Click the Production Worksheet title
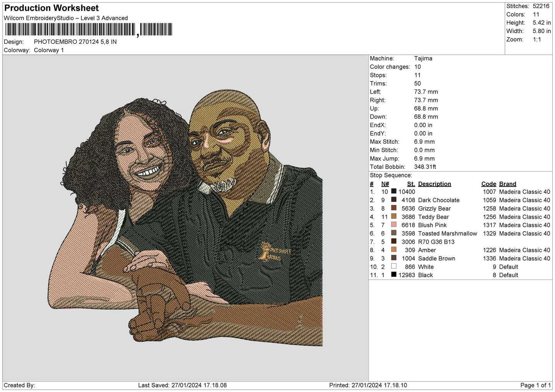This screenshot has height=392, width=555. pyautogui.click(x=51, y=8)
